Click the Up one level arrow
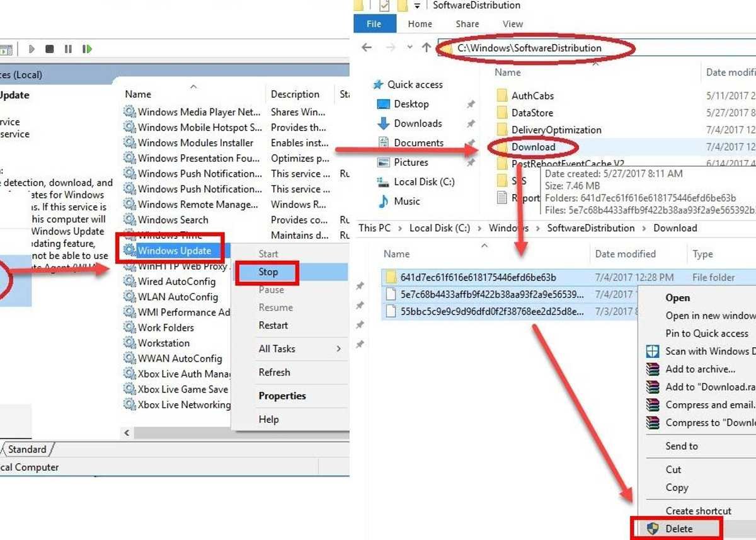 tap(427, 47)
